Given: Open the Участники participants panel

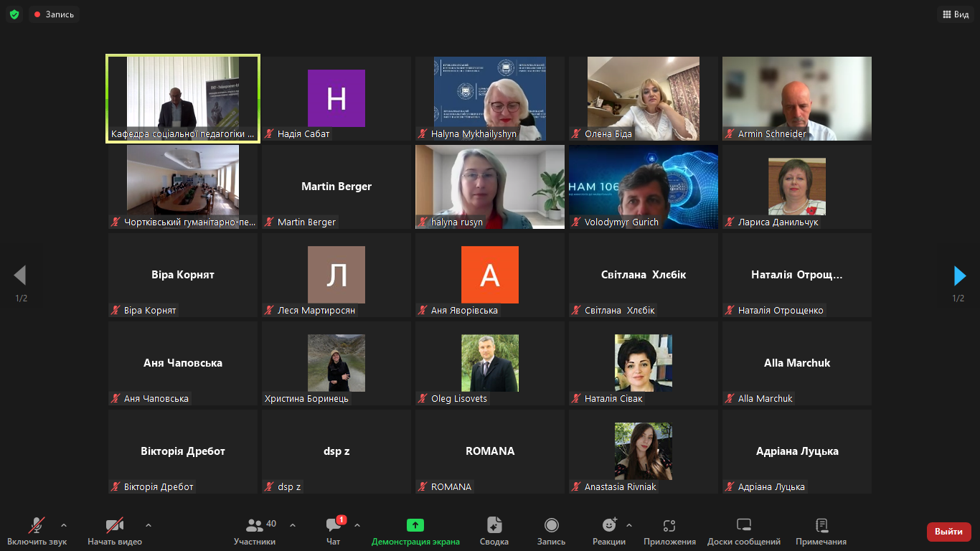Looking at the screenshot, I should [255, 532].
